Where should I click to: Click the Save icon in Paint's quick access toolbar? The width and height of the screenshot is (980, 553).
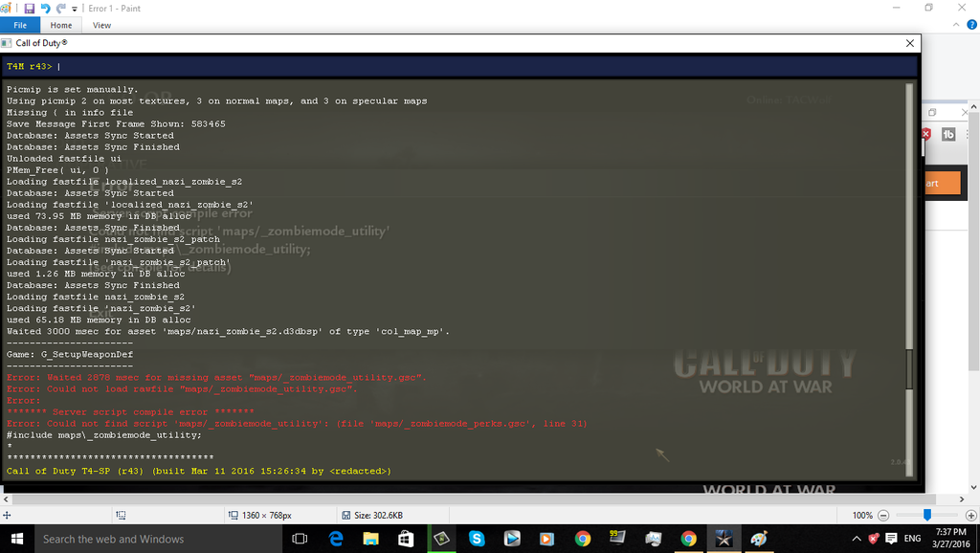click(29, 8)
